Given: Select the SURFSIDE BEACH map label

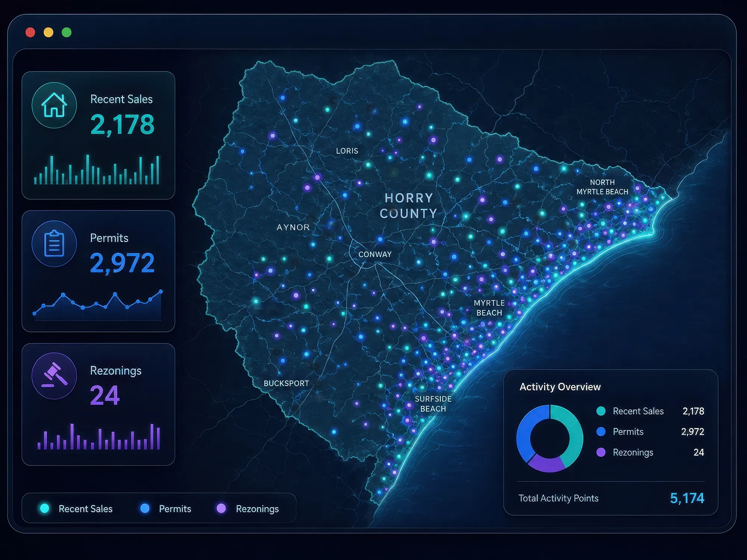Looking at the screenshot, I should click(x=433, y=404).
